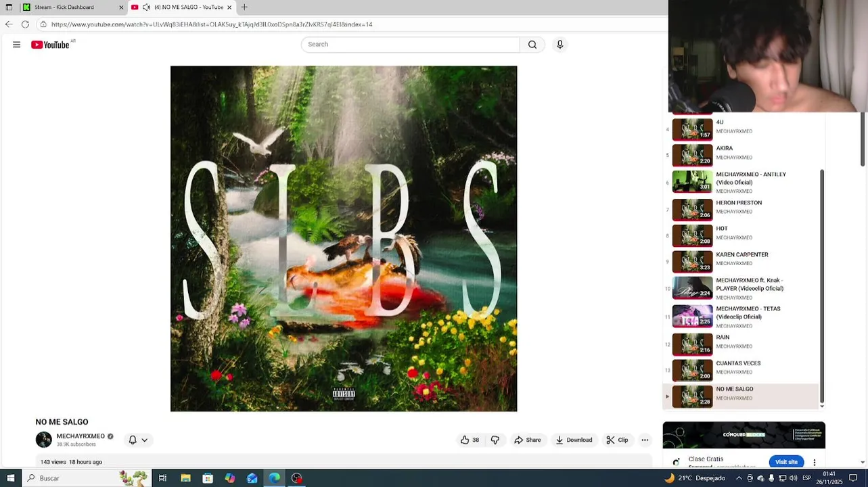Like the NO ME SALGO video
The image size is (868, 487).
pyautogui.click(x=470, y=440)
